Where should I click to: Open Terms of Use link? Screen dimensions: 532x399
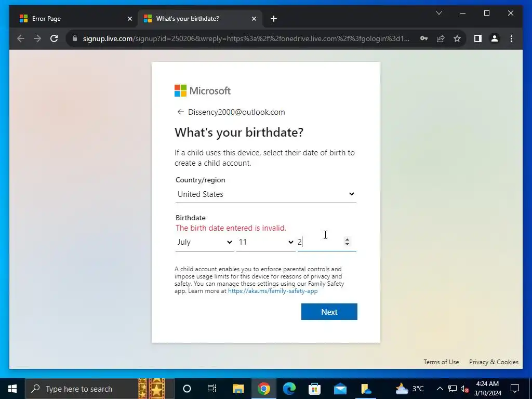pyautogui.click(x=441, y=362)
